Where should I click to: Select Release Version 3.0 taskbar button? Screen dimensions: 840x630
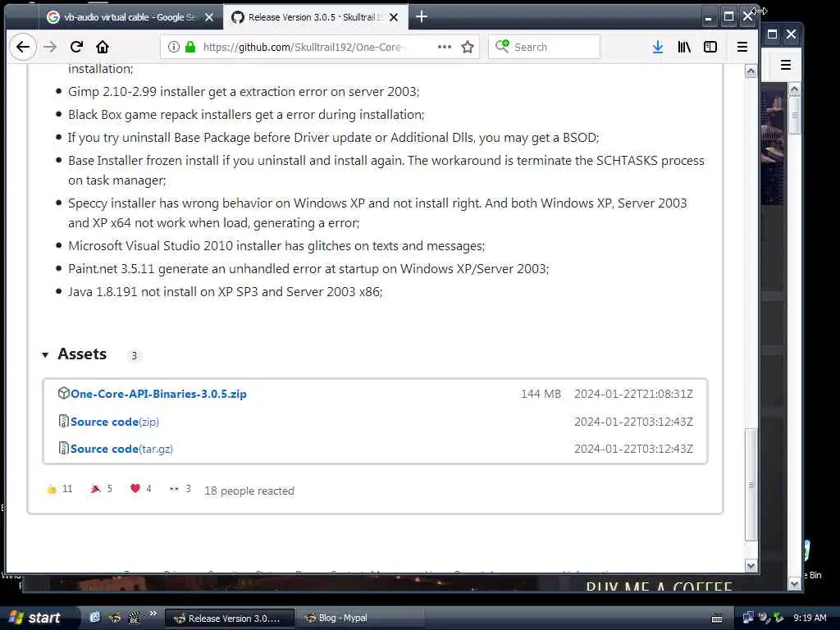(229, 619)
